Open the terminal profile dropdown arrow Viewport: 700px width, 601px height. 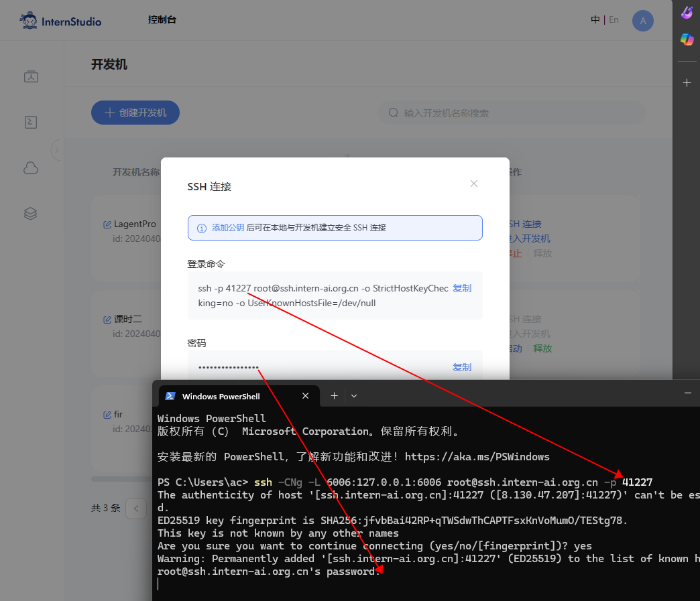pyautogui.click(x=354, y=396)
